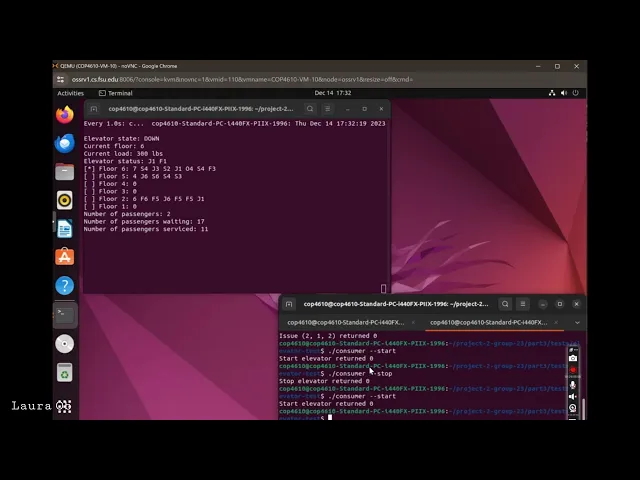Viewport: 640px width, 480px height.
Task: Click new tab icon in upper terminal
Action: pos(94,109)
